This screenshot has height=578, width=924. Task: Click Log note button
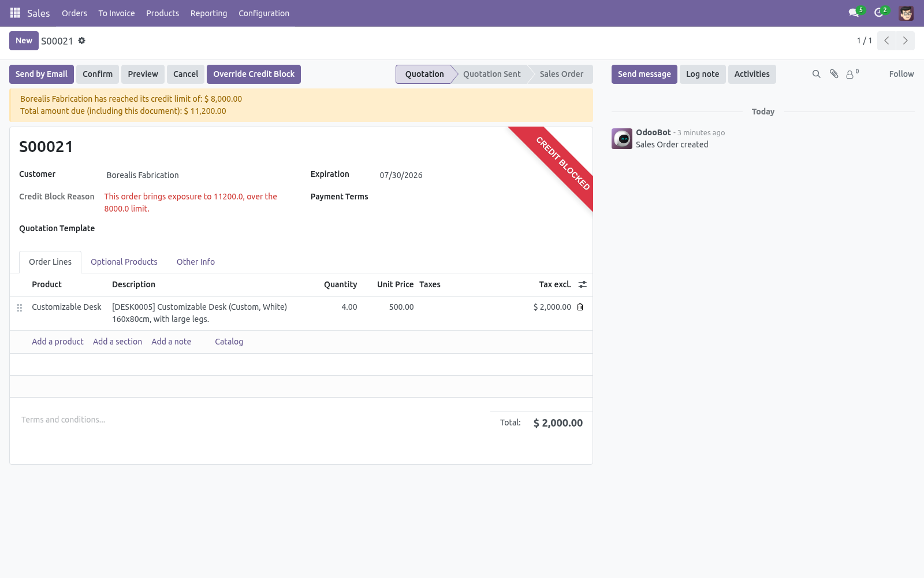click(703, 74)
